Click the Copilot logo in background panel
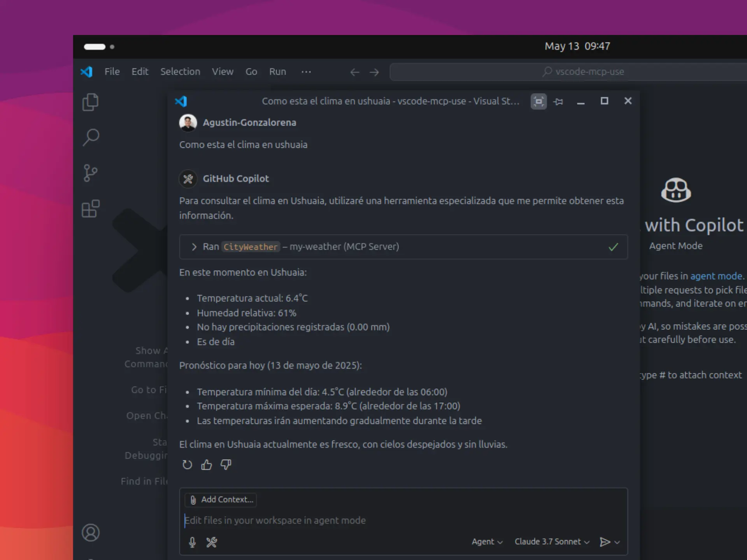 click(676, 190)
